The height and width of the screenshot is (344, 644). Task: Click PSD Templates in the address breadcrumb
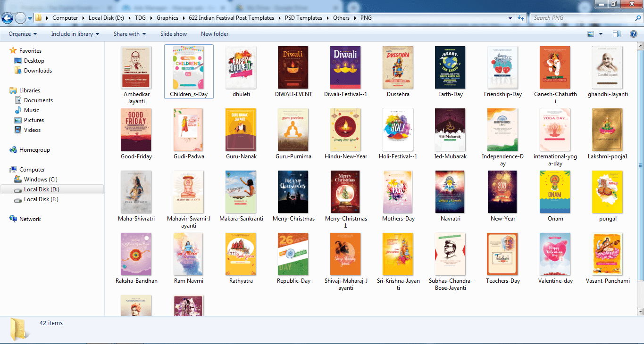303,18
